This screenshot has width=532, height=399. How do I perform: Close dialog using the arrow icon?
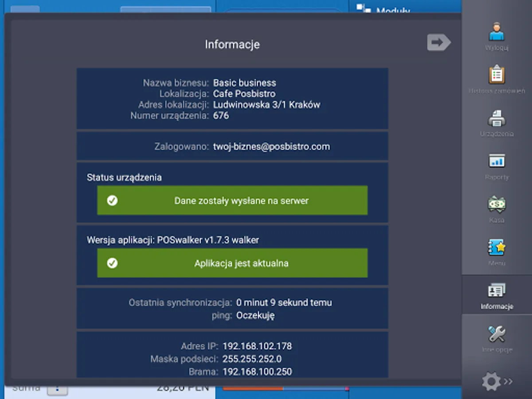(438, 43)
